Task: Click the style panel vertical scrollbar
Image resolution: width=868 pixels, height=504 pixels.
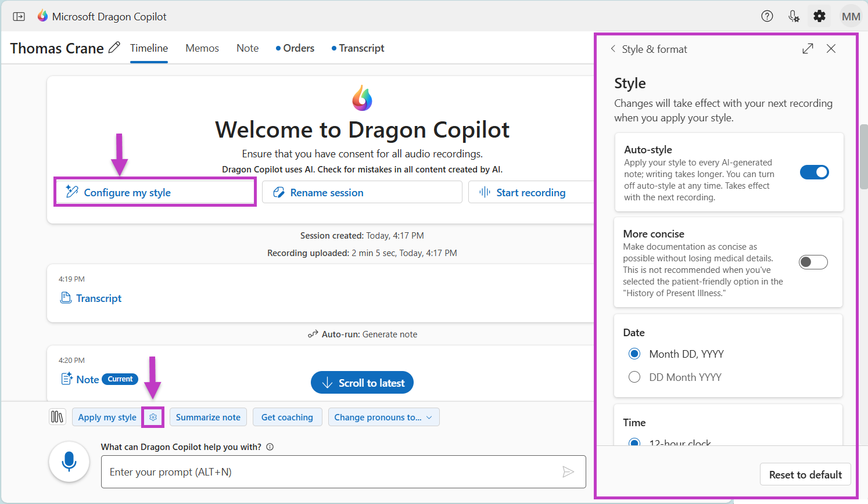Action: [x=864, y=157]
